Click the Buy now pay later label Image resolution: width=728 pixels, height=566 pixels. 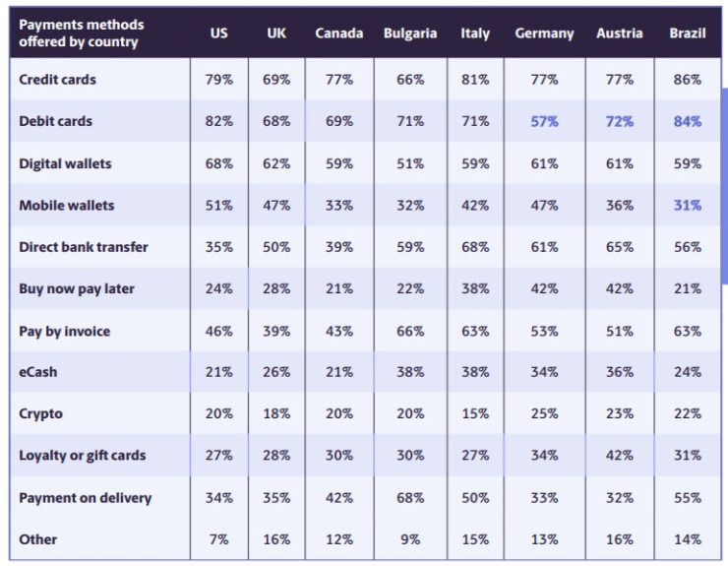77,288
